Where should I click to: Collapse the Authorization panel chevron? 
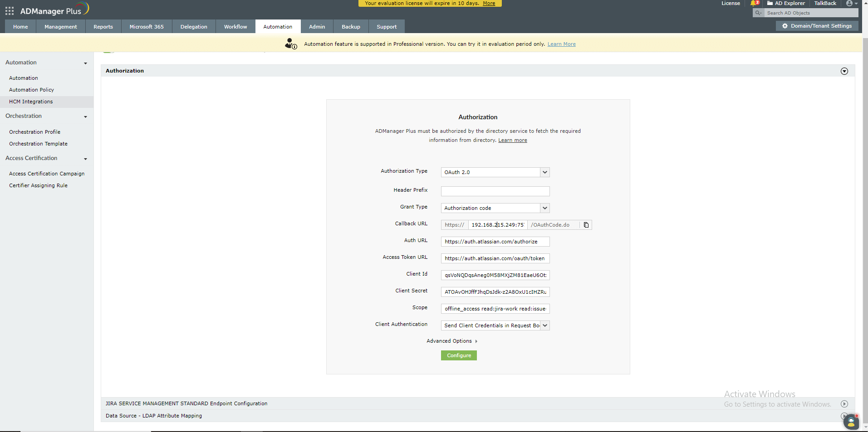[x=844, y=71]
